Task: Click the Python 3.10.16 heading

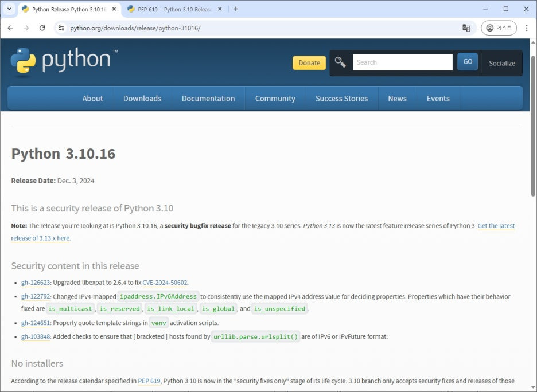Action: click(63, 154)
